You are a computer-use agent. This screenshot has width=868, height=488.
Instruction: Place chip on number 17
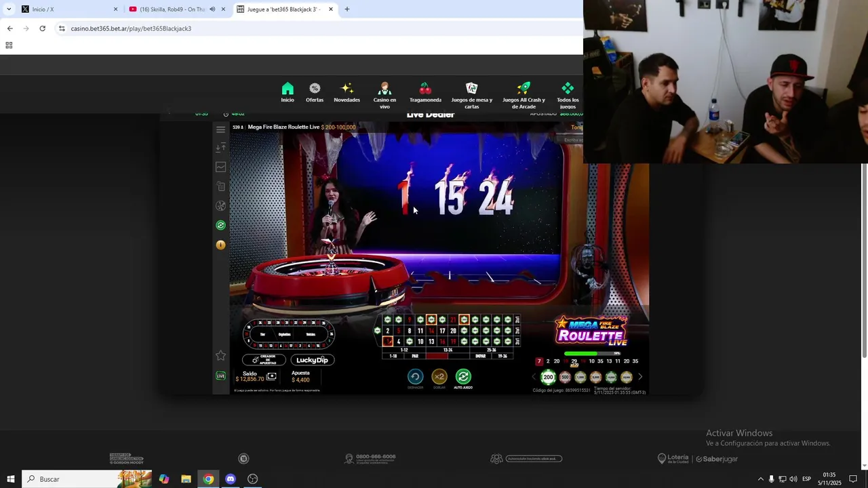coord(442,331)
